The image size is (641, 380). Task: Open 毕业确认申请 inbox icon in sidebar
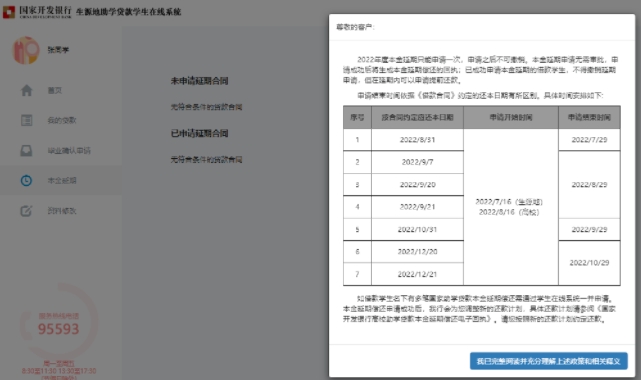coord(27,150)
